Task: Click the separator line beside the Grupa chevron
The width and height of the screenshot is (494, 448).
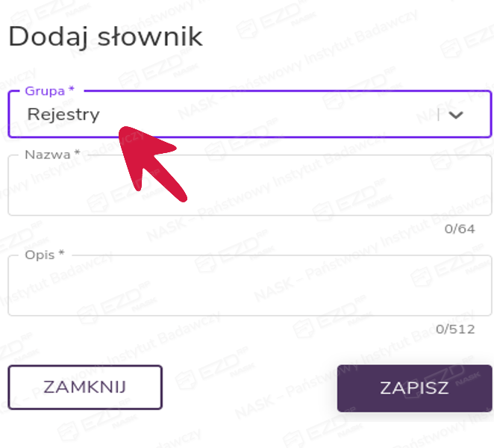Action: click(x=438, y=115)
